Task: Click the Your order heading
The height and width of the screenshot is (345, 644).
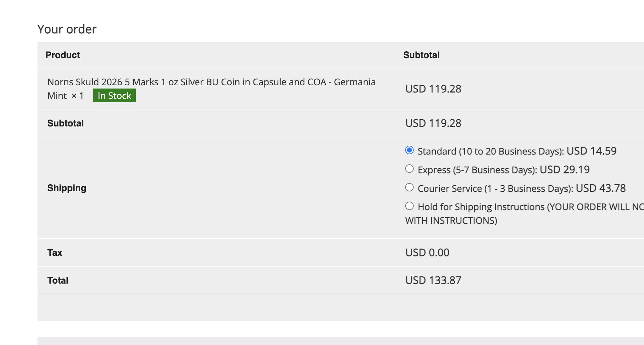Action: pyautogui.click(x=67, y=29)
